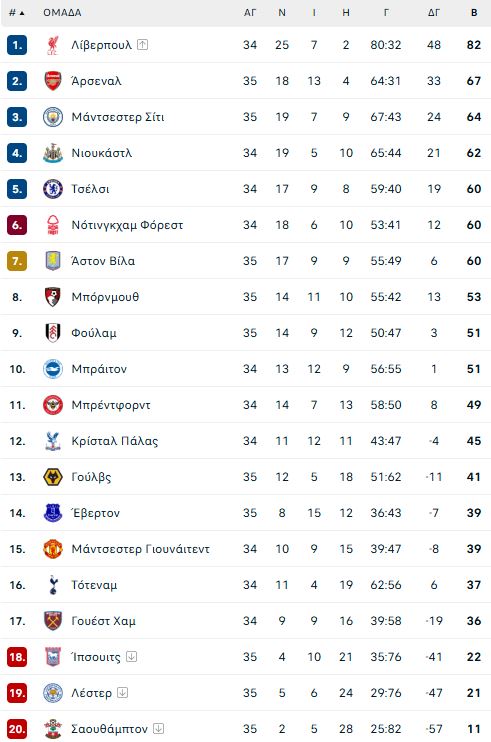Click the gold position badge 7.
The width and height of the screenshot is (491, 742).
point(17,261)
